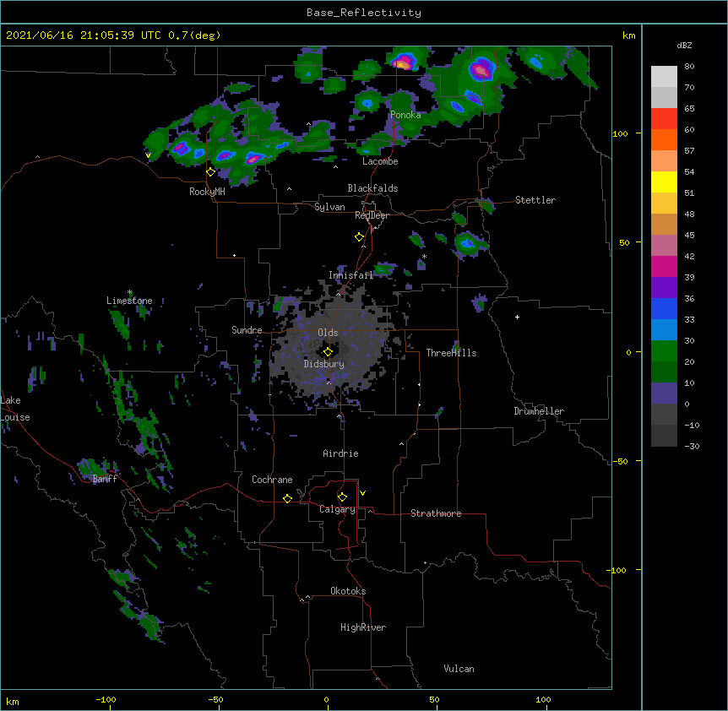Screen dimensions: 728x711
Task: Click the yellow diamond marker south of RedDeer
Action: pos(360,237)
